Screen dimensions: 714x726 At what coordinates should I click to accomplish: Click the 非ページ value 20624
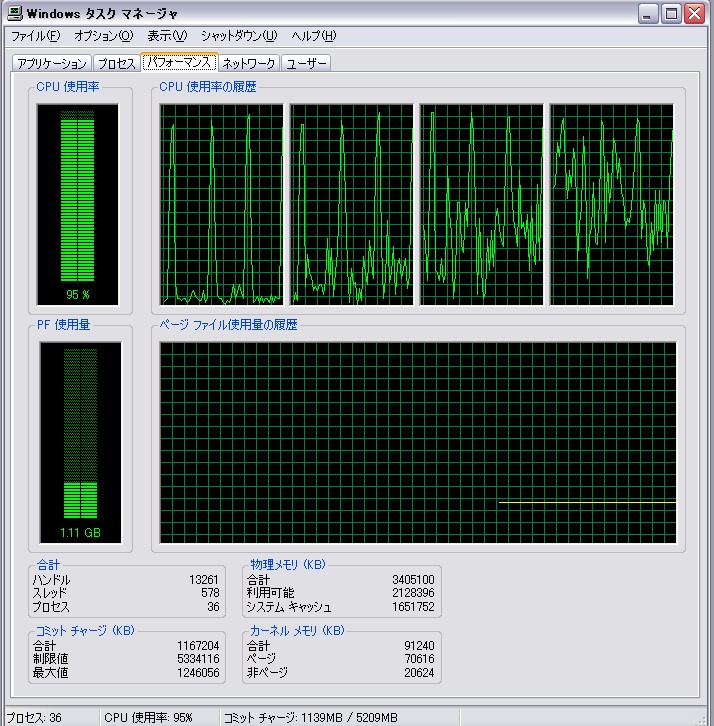[419, 673]
